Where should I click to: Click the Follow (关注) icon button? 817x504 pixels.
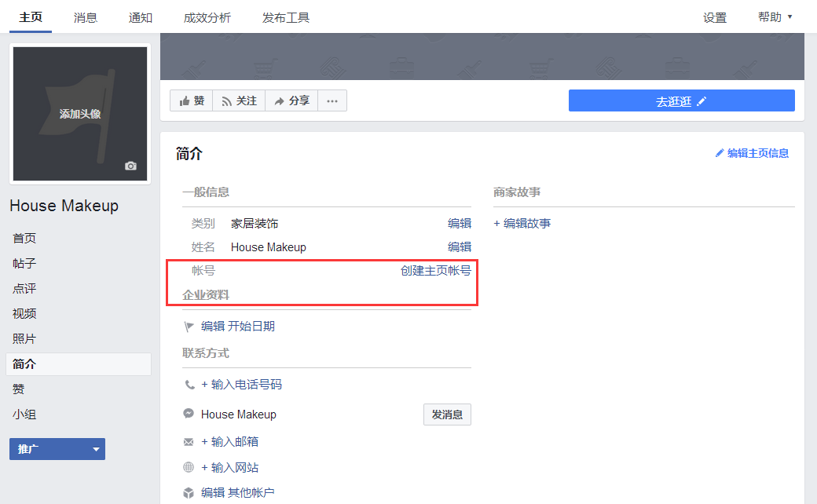click(228, 100)
